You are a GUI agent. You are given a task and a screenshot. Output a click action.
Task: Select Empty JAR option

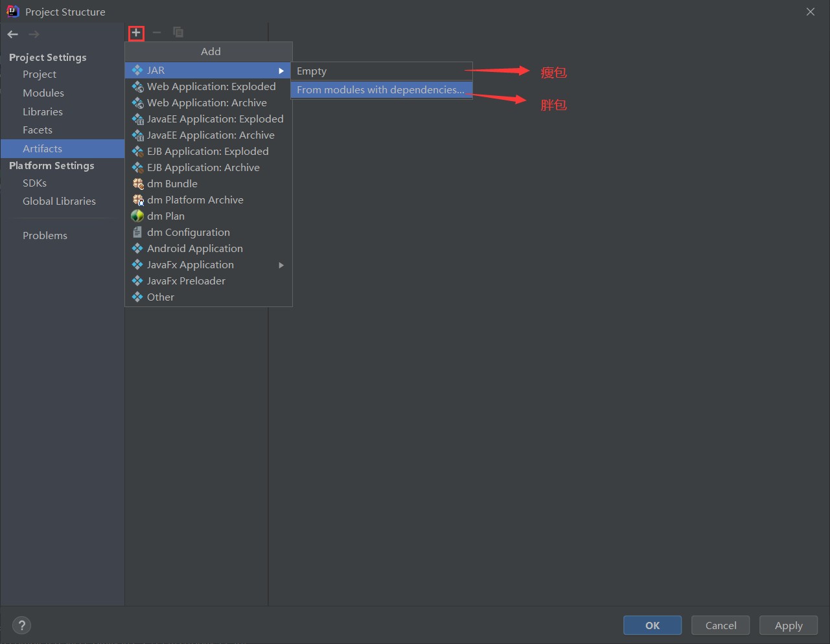click(x=382, y=71)
